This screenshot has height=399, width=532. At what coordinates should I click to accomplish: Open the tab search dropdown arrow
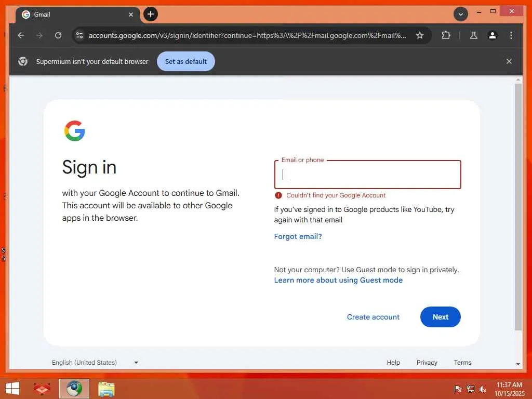point(460,14)
